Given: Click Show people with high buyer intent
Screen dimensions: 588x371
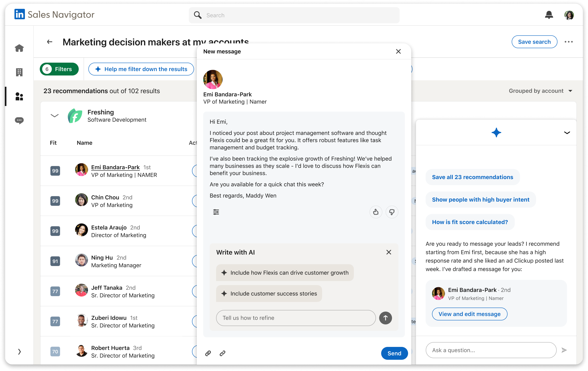Looking at the screenshot, I should click(x=481, y=199).
